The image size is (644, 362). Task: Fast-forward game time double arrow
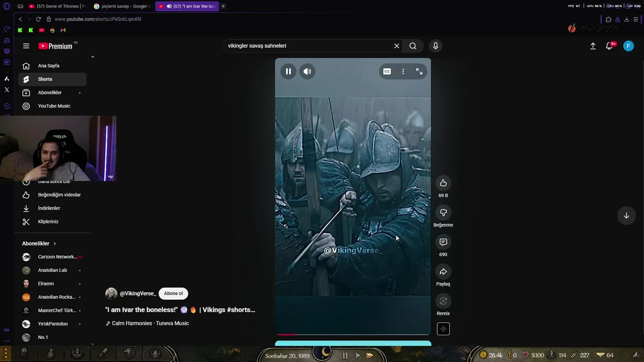click(370, 355)
